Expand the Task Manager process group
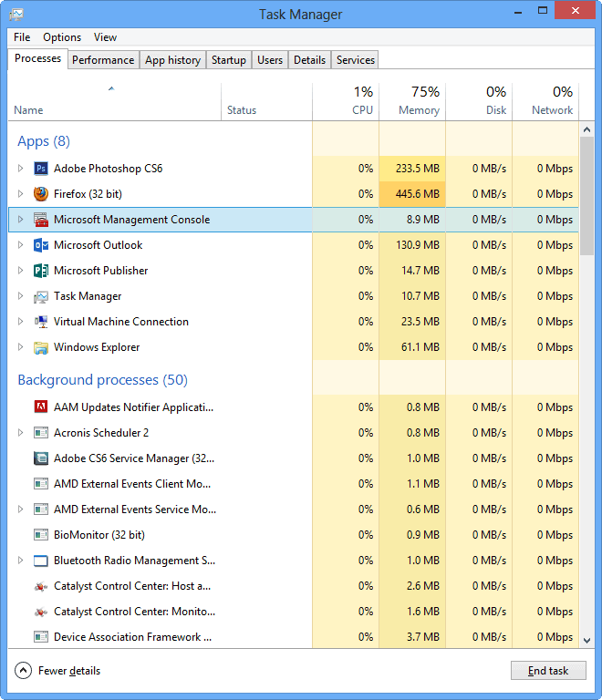This screenshot has height=700, width=602. click(20, 296)
